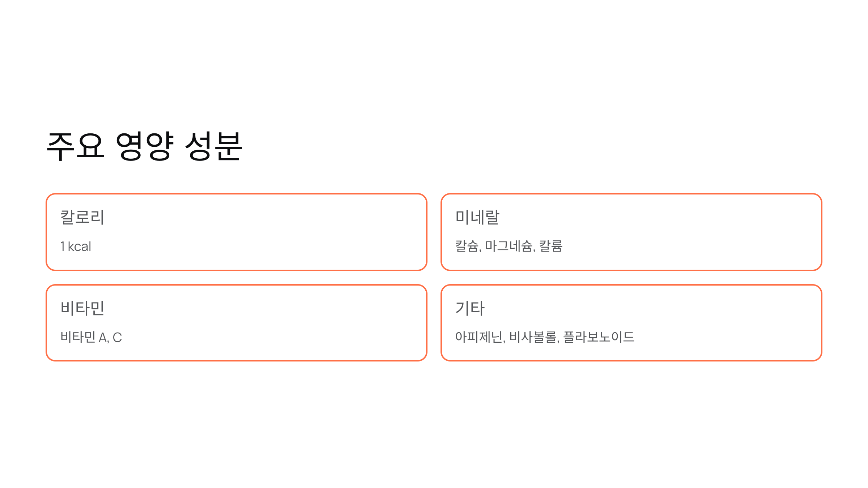
Task: Select the 기타 card heading
Action: tap(470, 308)
